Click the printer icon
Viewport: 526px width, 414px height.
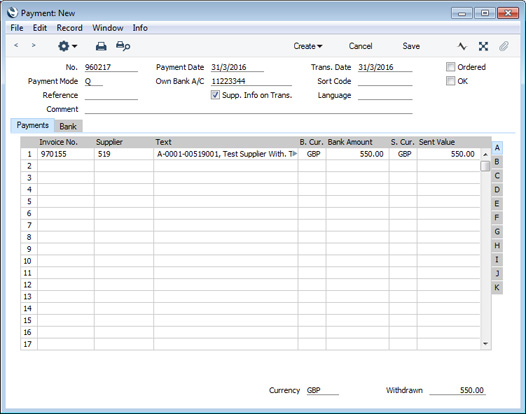(x=101, y=46)
